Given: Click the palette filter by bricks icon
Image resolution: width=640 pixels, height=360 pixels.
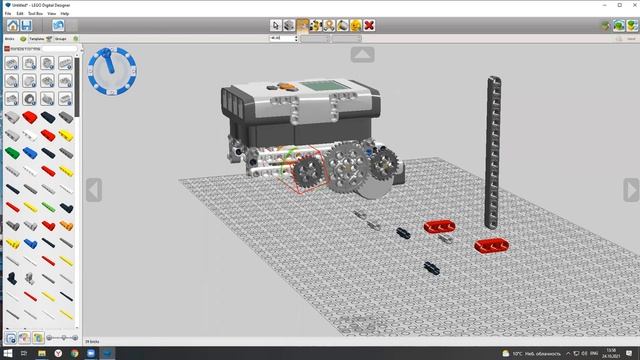Looking at the screenshot, I should click(11, 338).
